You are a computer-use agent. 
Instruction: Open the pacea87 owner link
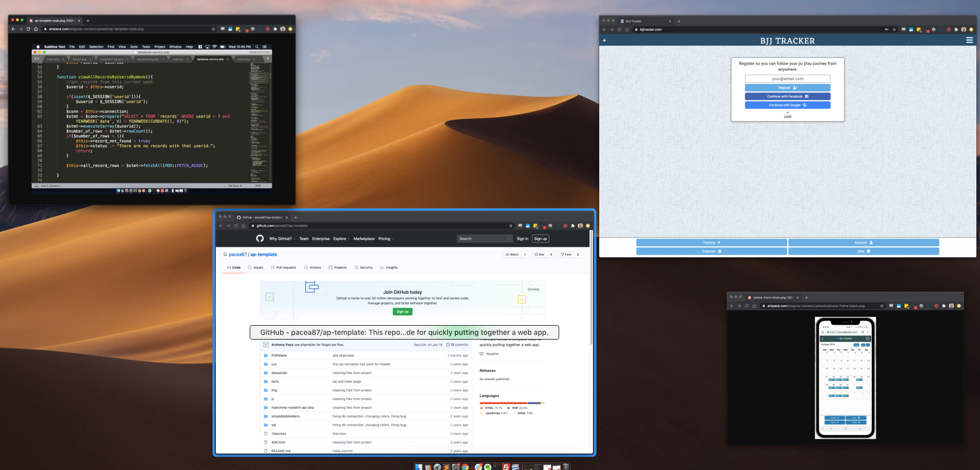click(237, 254)
